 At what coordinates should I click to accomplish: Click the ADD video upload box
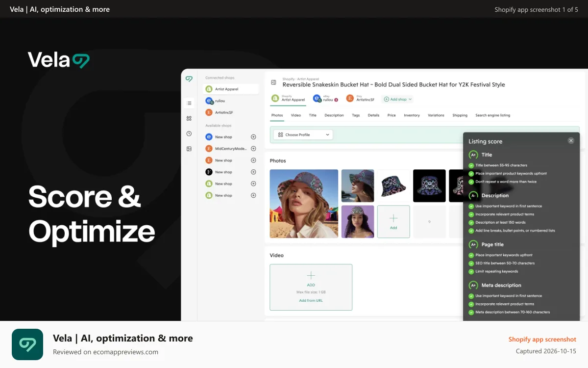pyautogui.click(x=311, y=287)
